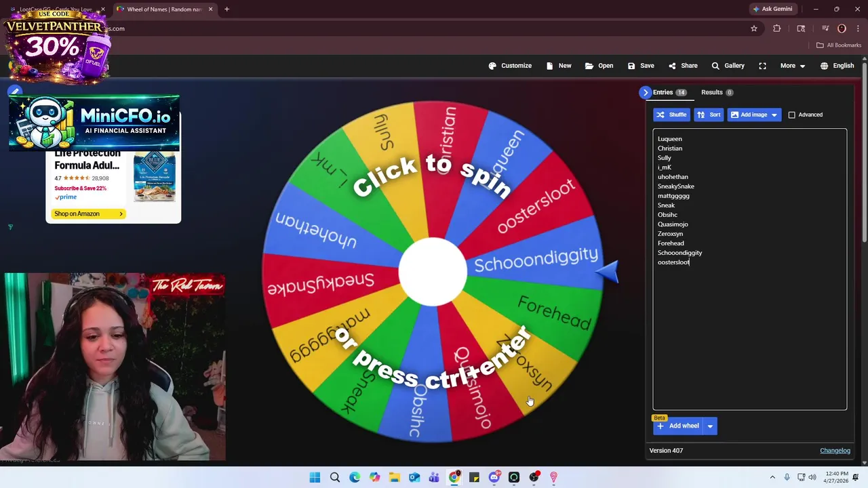Open OBS Studio from taskbar
868x488 pixels.
tap(534, 477)
